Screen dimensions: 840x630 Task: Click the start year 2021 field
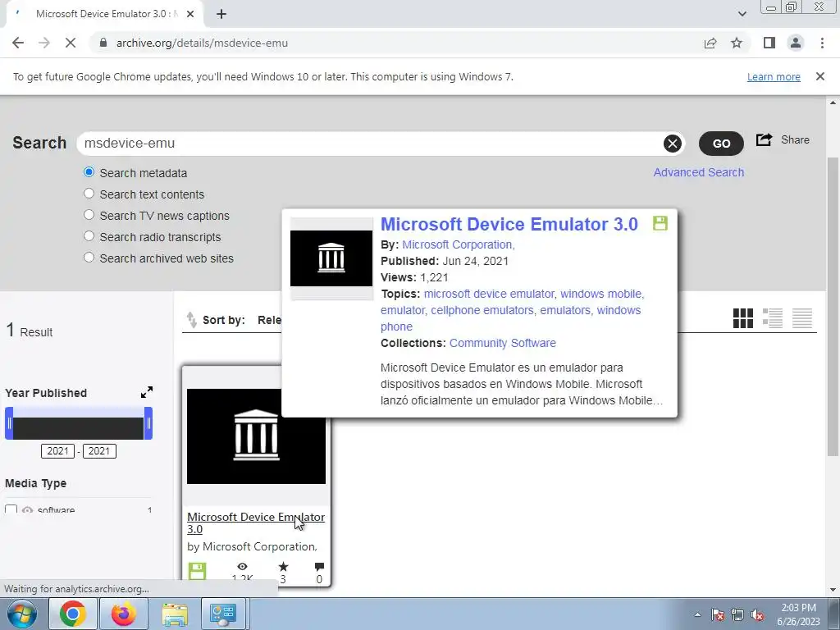pos(58,451)
